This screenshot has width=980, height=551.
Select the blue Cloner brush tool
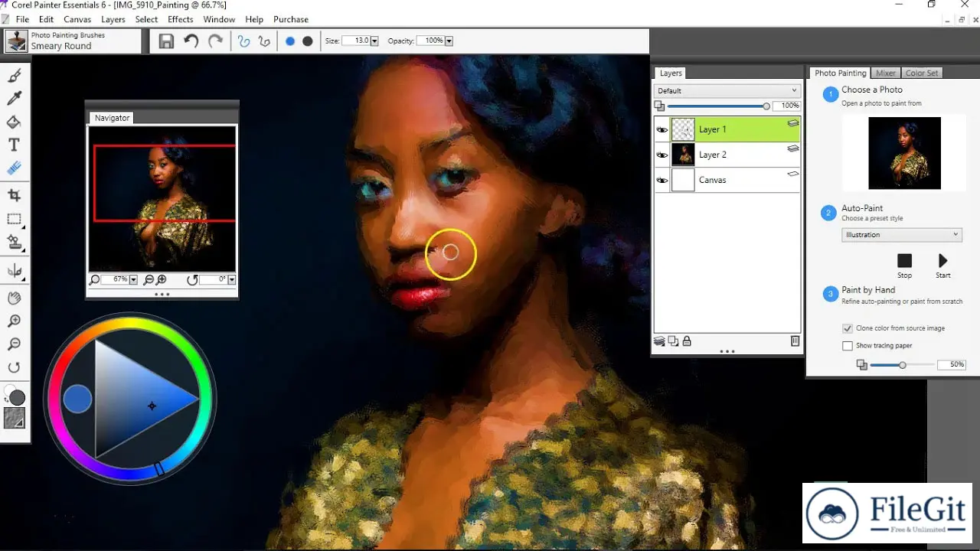14,168
